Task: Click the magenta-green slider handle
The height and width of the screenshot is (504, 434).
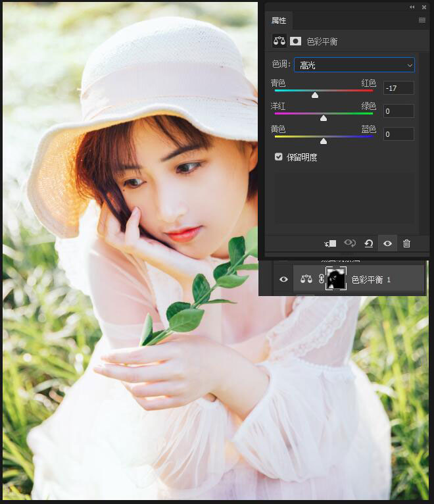Action: (x=324, y=118)
